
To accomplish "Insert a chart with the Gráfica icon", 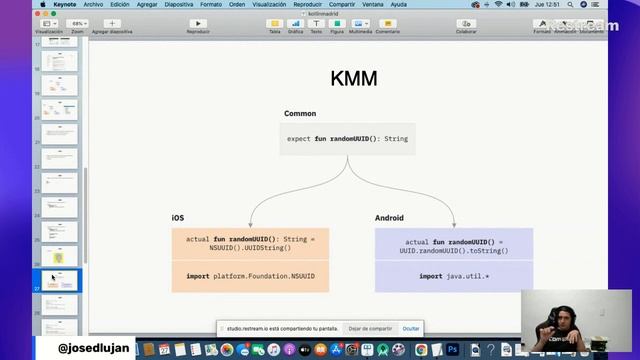I will 295,24.
